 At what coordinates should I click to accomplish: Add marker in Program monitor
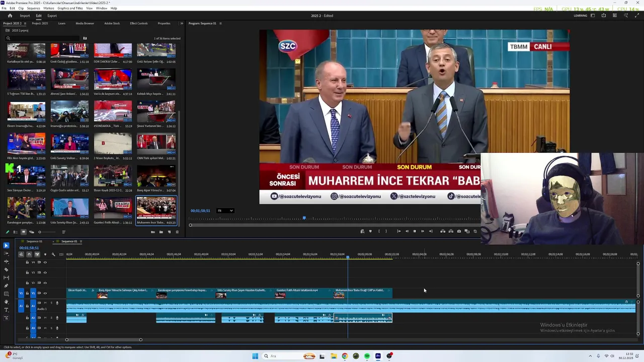pyautogui.click(x=370, y=231)
